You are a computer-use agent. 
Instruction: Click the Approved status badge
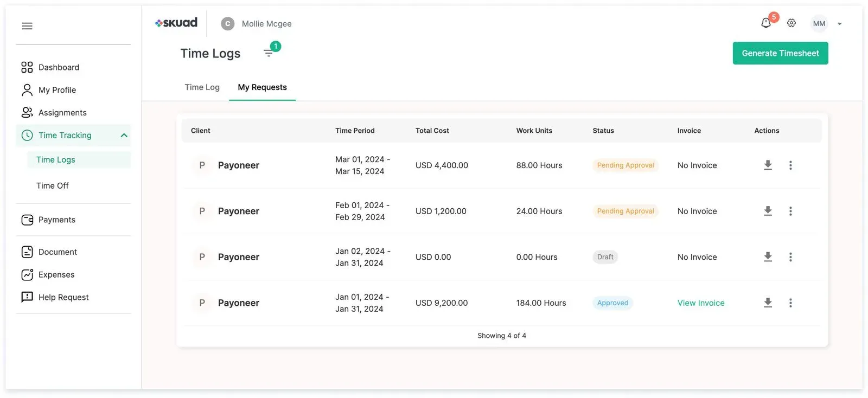point(613,303)
